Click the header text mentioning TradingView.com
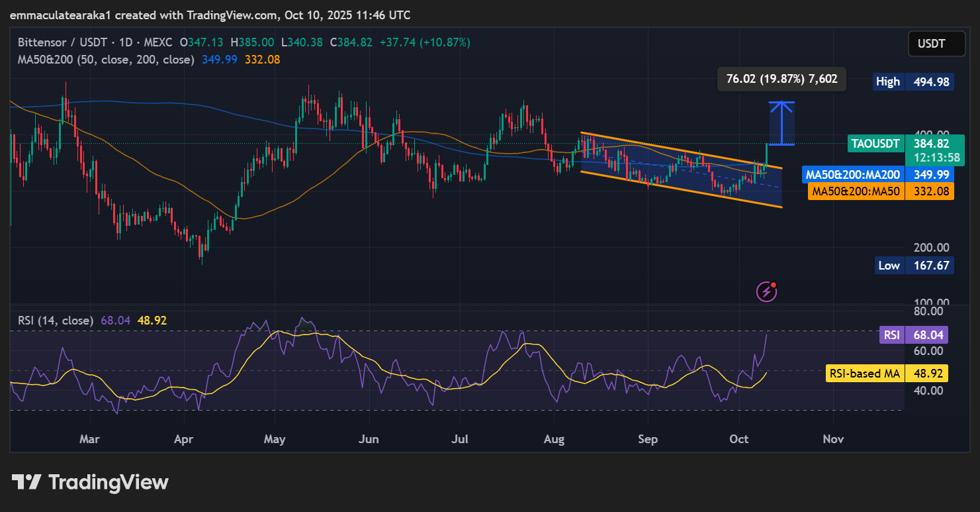Image resolution: width=980 pixels, height=512 pixels. (x=209, y=15)
